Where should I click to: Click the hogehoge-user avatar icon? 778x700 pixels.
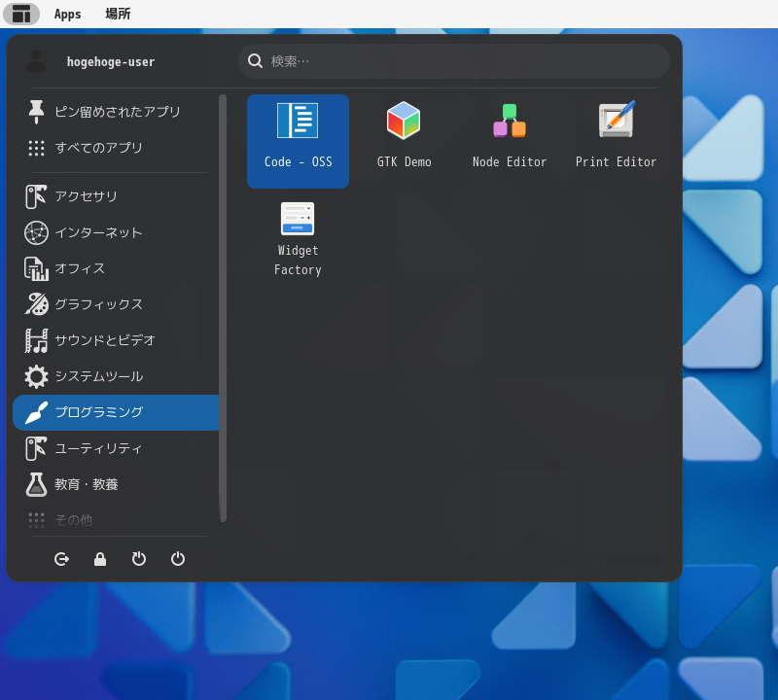point(36,61)
